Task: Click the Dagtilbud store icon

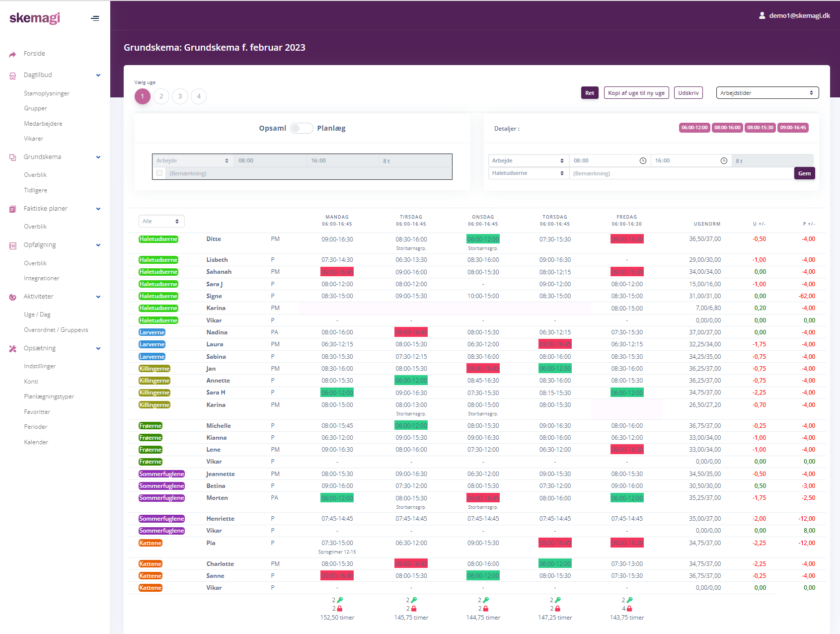Action: 12,76
